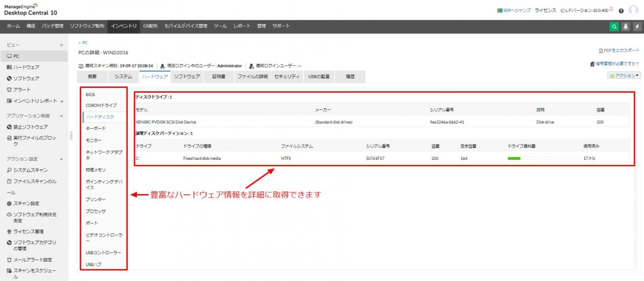The width and height of the screenshot is (644, 281).
Task: Click システムスキャン in the sidebar
Action: 31,170
